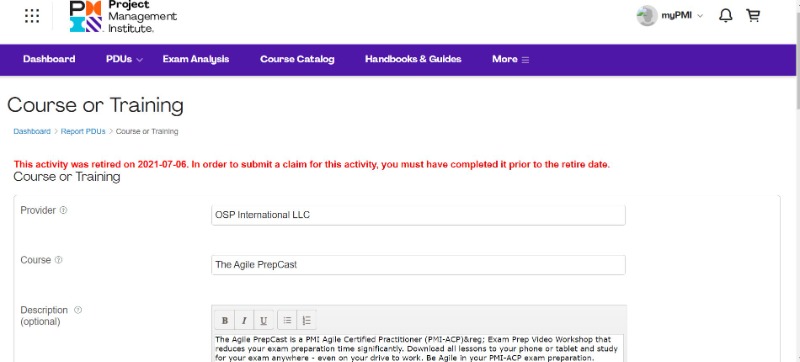Open the myPMI profile avatar
Screen dimensions: 800x362
pos(646,16)
